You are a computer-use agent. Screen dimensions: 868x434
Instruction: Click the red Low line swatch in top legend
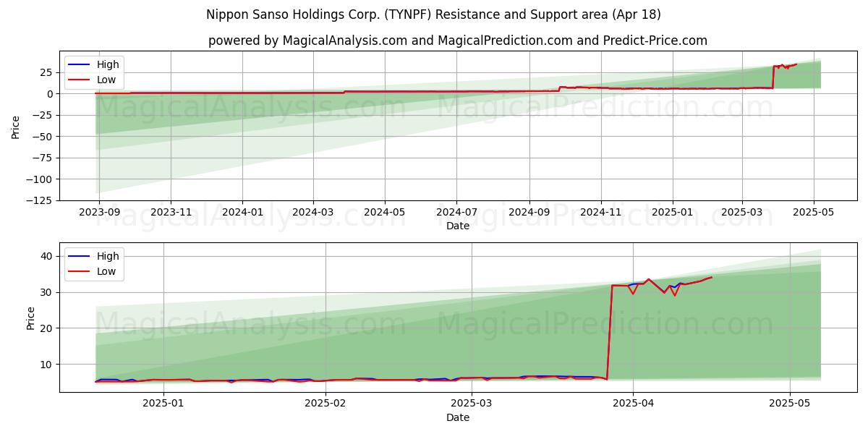pyautogui.click(x=80, y=81)
